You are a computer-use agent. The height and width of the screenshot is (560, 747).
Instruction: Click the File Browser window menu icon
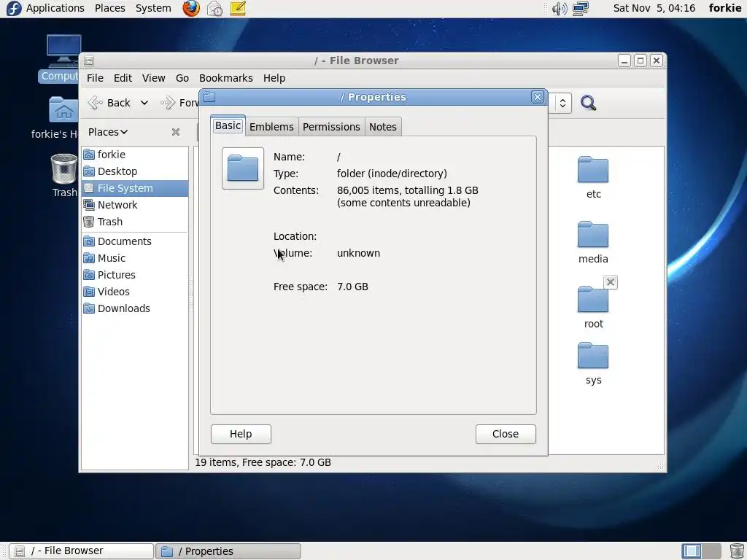click(x=89, y=61)
